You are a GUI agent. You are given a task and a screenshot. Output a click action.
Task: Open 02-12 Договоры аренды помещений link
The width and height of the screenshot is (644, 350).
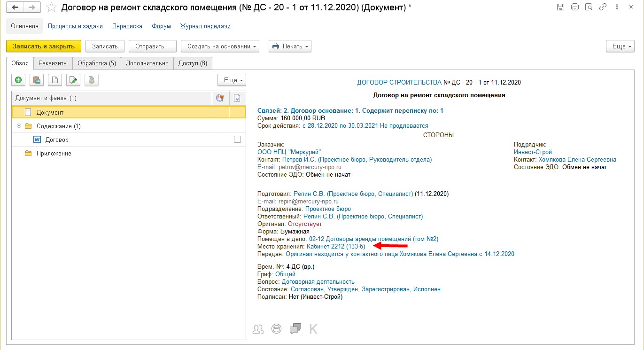(373, 239)
